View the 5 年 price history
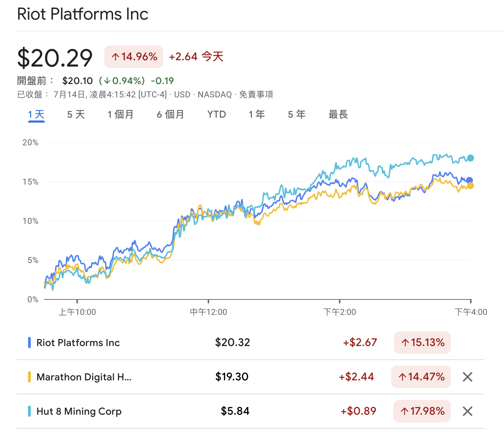Image resolution: width=504 pixels, height=435 pixels. point(296,115)
